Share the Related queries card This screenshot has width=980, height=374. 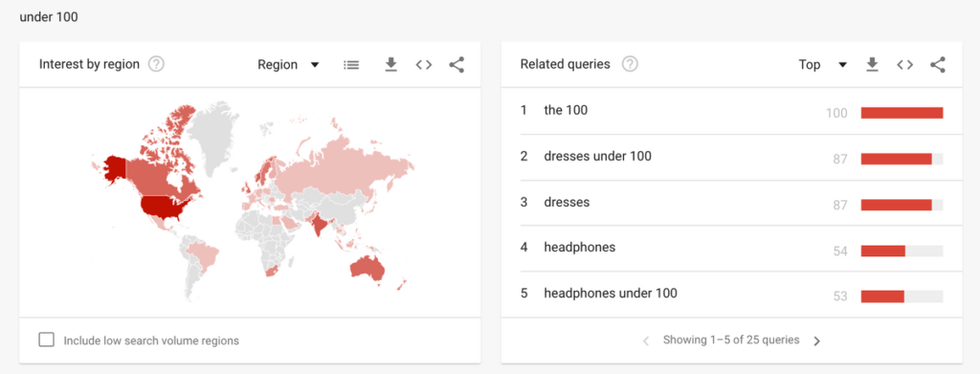pos(938,64)
